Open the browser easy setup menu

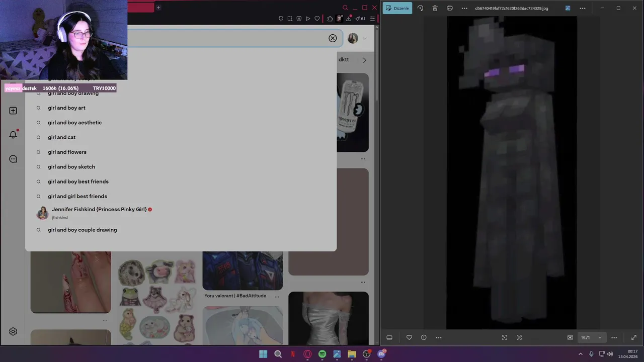pos(373,19)
